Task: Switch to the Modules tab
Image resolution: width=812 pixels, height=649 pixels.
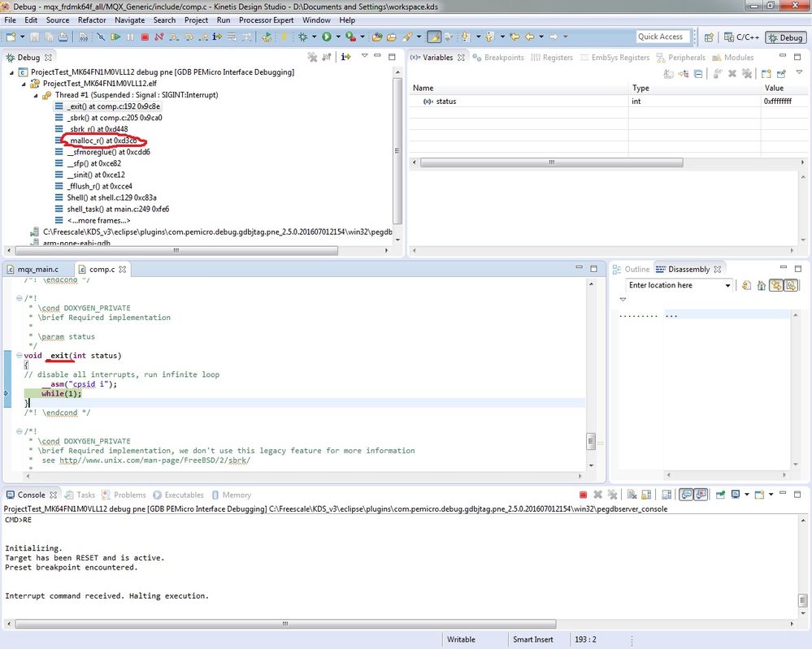Action: (733, 58)
